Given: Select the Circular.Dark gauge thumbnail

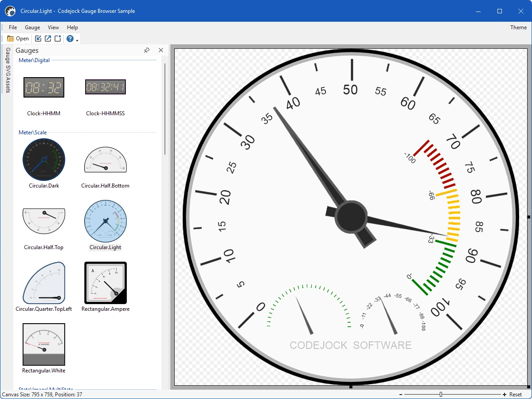Looking at the screenshot, I should [44, 160].
